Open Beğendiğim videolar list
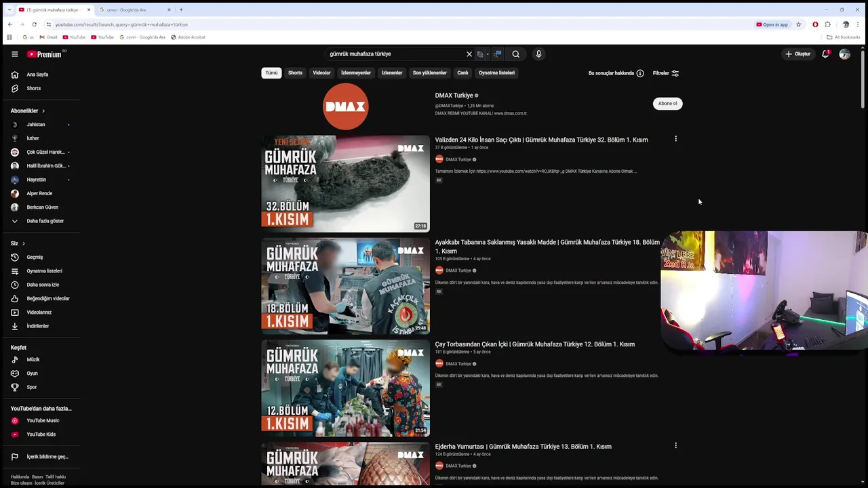 pos(48,298)
